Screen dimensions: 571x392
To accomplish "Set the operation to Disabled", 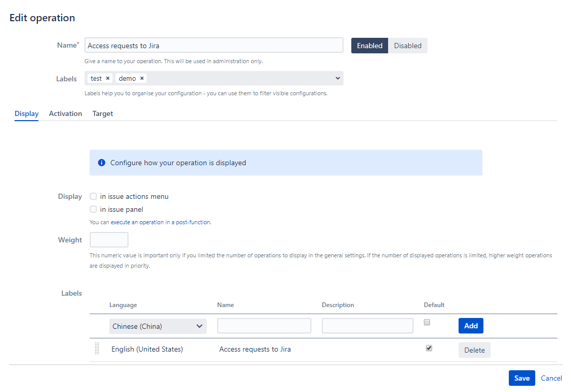I will coord(408,46).
